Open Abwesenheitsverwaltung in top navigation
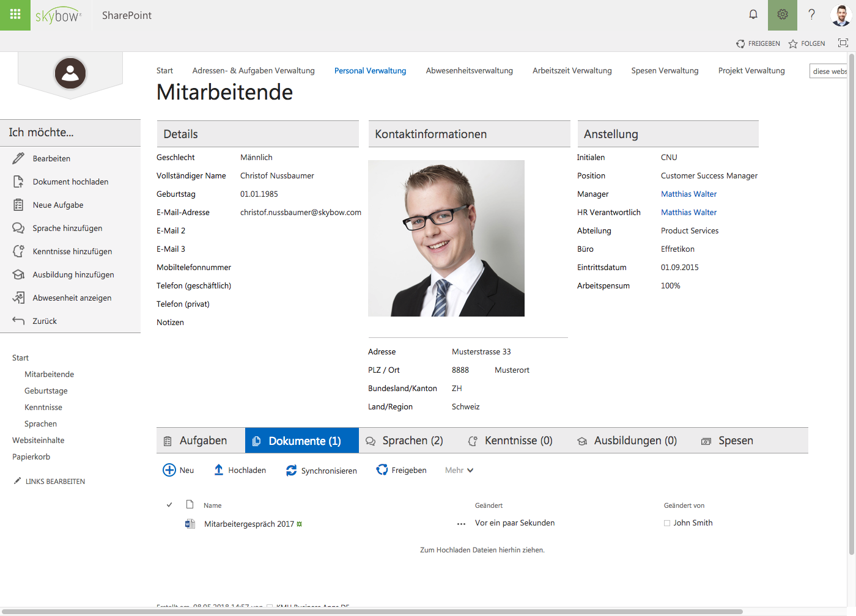Image resolution: width=856 pixels, height=616 pixels. click(x=469, y=71)
